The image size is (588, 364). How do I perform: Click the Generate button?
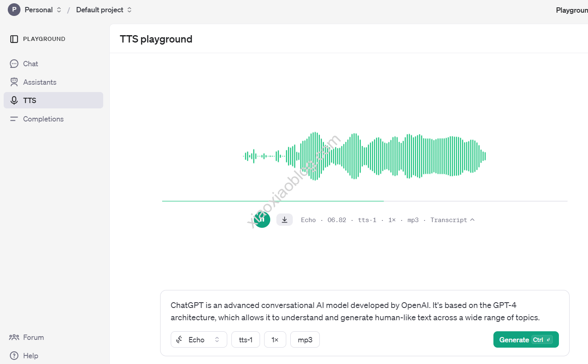(x=526, y=339)
